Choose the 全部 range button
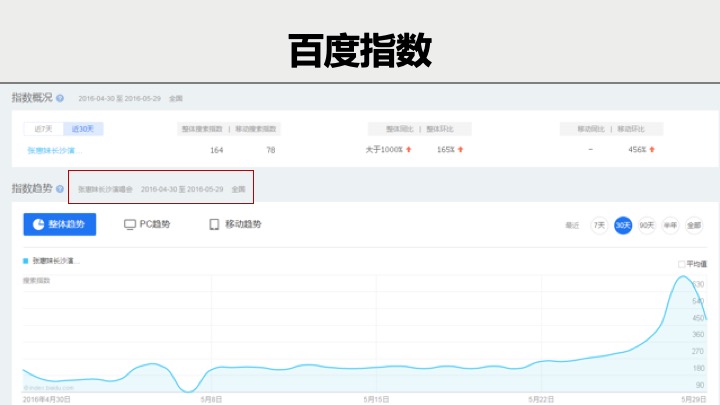This screenshot has height=405, width=720. [694, 225]
